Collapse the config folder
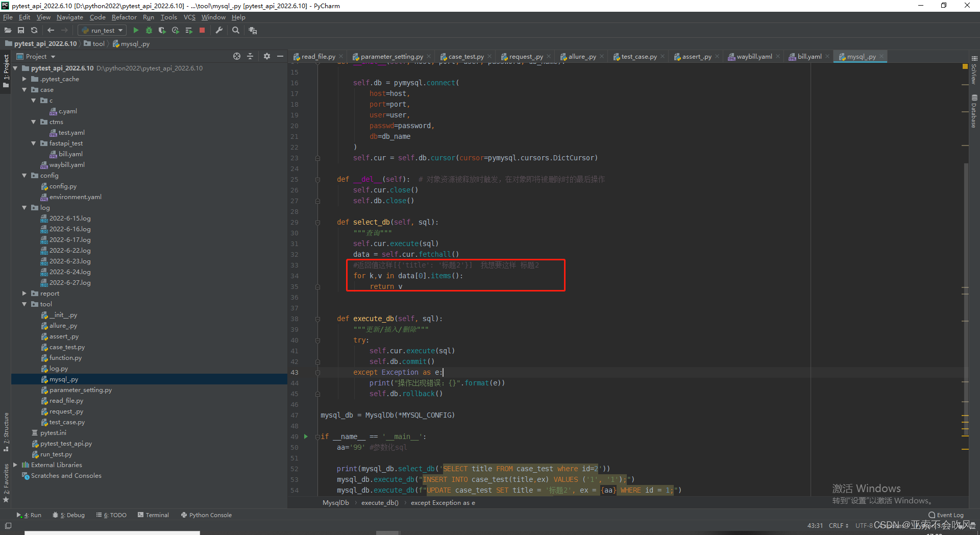980x535 pixels. point(24,176)
